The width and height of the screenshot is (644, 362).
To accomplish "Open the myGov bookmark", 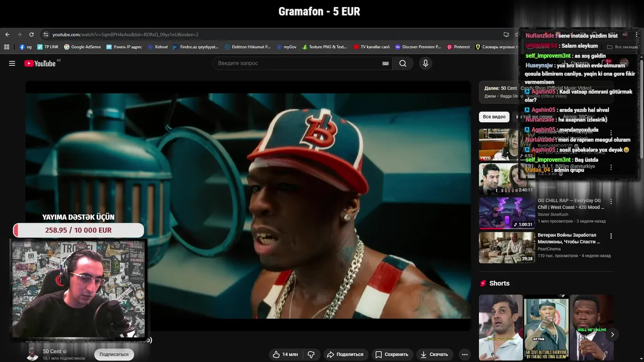I will (286, 47).
